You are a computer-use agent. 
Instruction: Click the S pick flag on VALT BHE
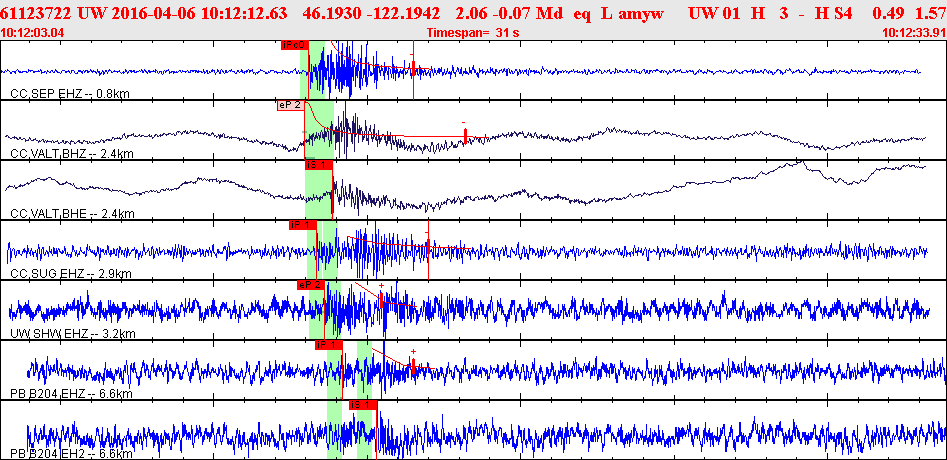(x=316, y=164)
